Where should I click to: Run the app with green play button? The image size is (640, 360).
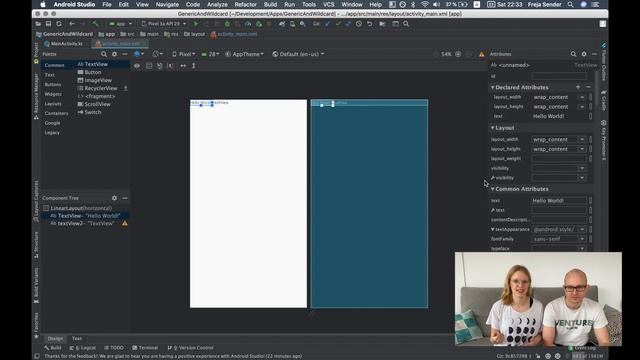196,24
